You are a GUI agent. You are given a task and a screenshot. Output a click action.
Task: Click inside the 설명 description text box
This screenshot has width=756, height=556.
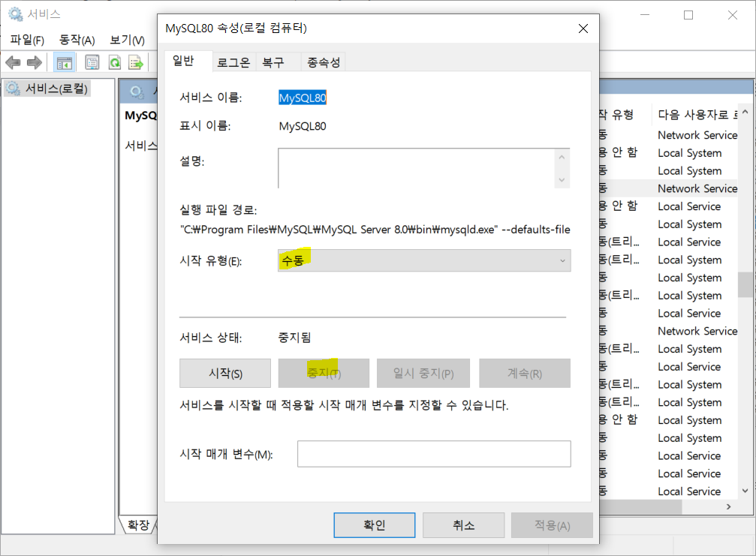point(416,168)
